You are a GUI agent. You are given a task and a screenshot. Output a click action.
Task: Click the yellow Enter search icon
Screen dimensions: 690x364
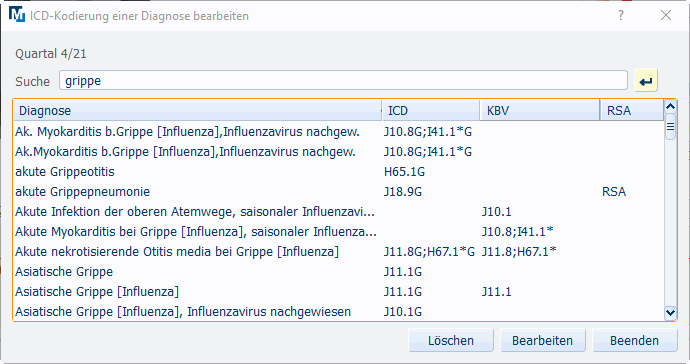[646, 81]
